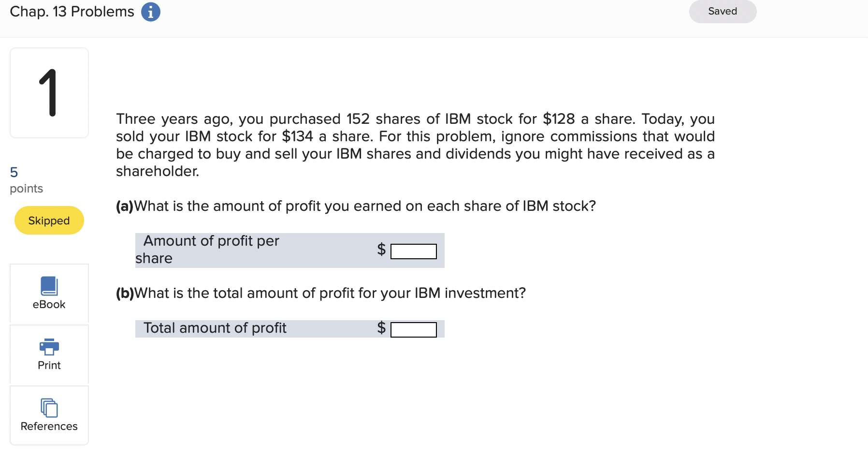Click the 5 points indicator
This screenshot has width=868, height=473.
(x=26, y=180)
